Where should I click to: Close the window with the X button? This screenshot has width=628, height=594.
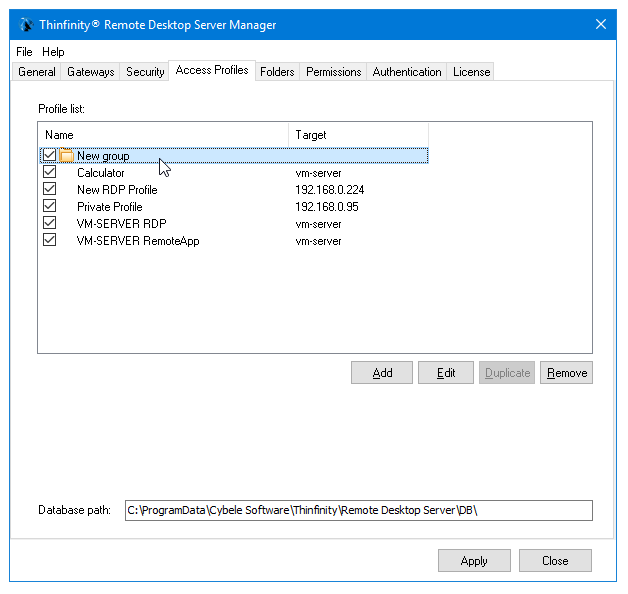(601, 24)
